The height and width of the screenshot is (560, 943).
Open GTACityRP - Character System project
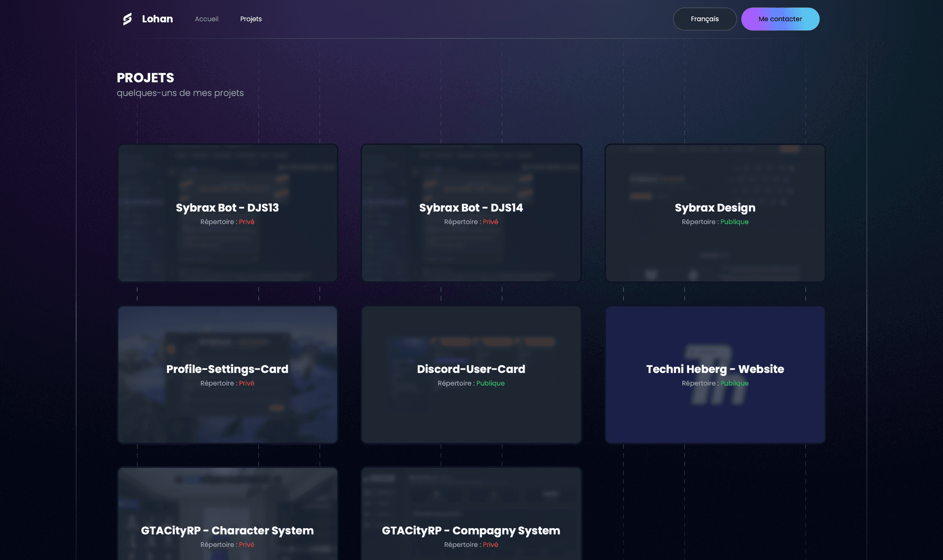coord(227,530)
